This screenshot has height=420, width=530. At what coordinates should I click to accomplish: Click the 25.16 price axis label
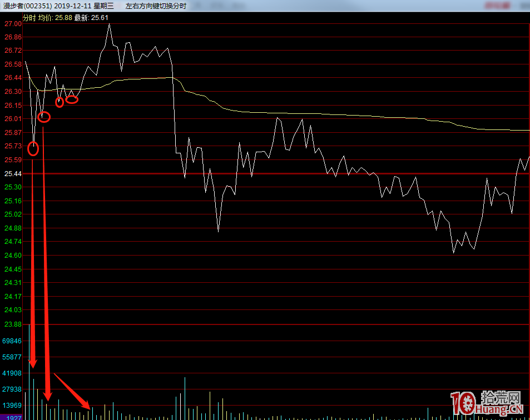pyautogui.click(x=13, y=201)
